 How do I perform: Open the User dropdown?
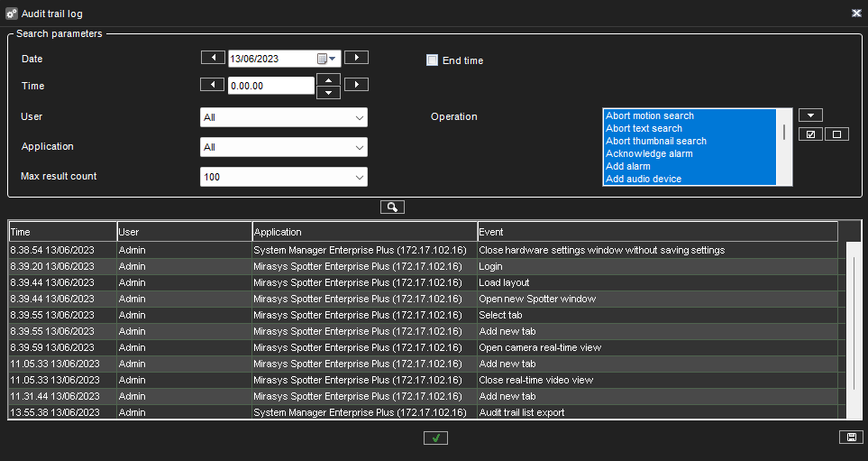(284, 117)
